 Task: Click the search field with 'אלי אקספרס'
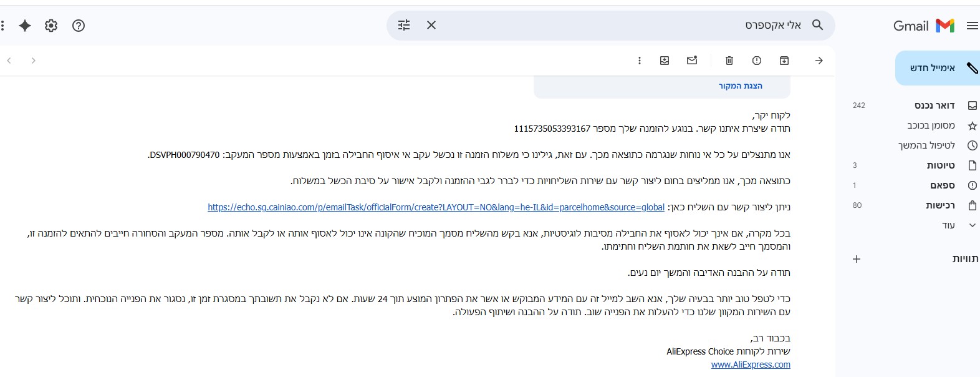623,26
